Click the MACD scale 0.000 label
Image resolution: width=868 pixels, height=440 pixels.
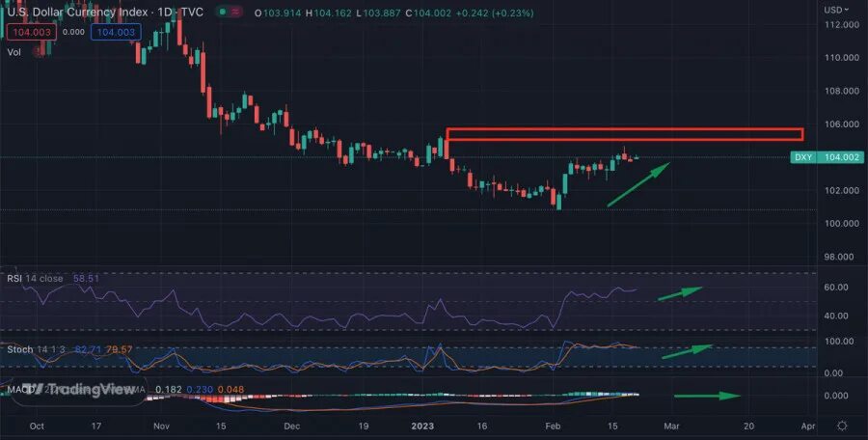click(836, 396)
